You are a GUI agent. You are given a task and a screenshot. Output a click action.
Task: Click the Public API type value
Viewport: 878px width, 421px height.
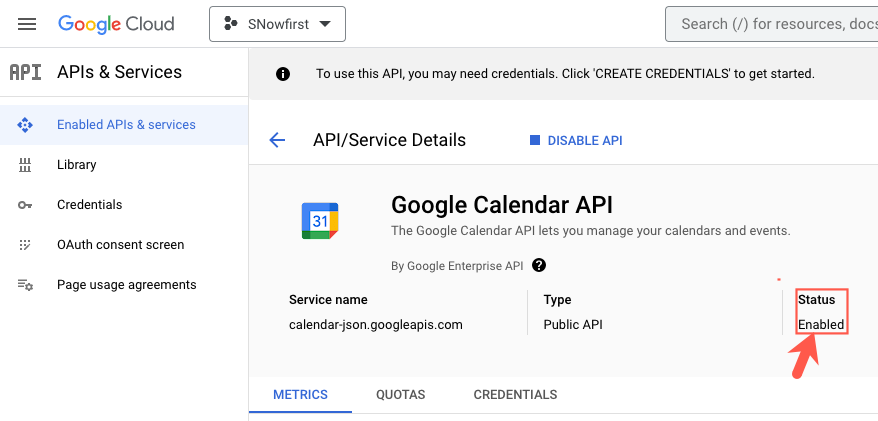pos(573,325)
